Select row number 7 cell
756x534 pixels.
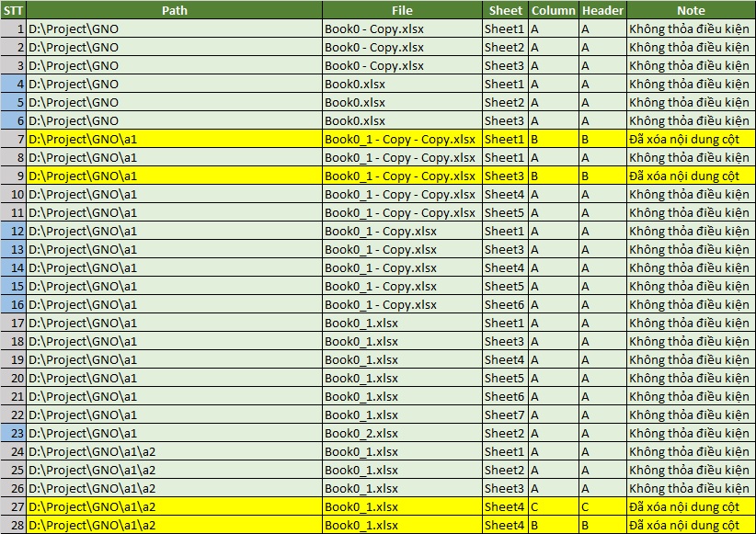point(13,139)
